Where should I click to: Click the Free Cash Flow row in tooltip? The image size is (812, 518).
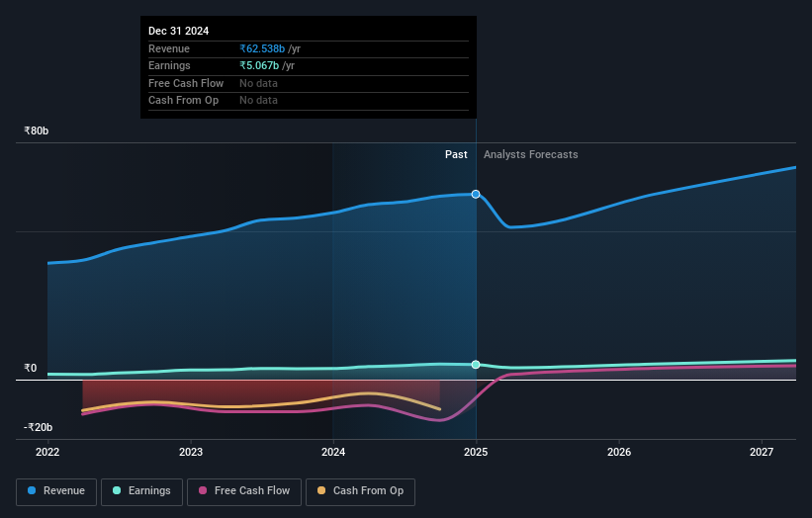click(x=309, y=83)
